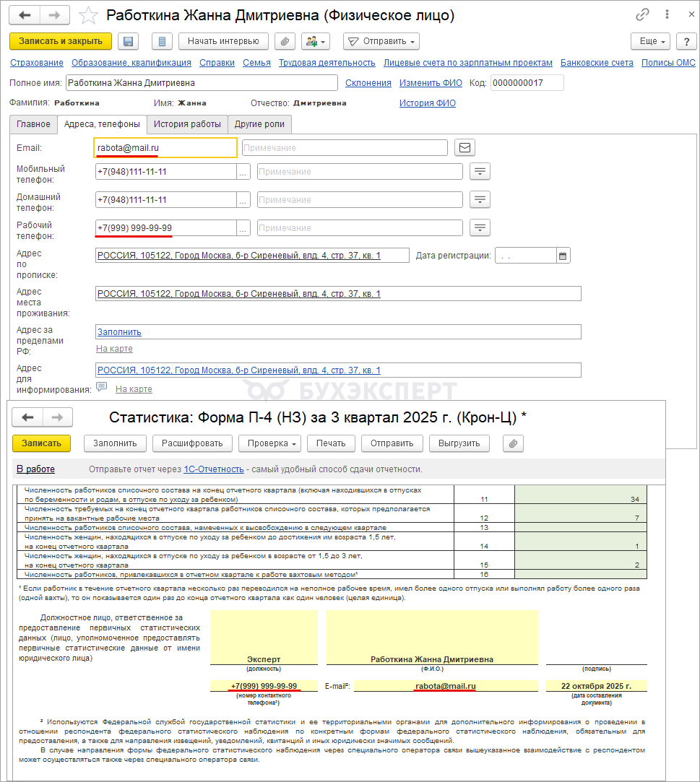Click the comment bubble icon near Адрес для информирования
Screen dimensions: 700x782
pyautogui.click(x=101, y=387)
